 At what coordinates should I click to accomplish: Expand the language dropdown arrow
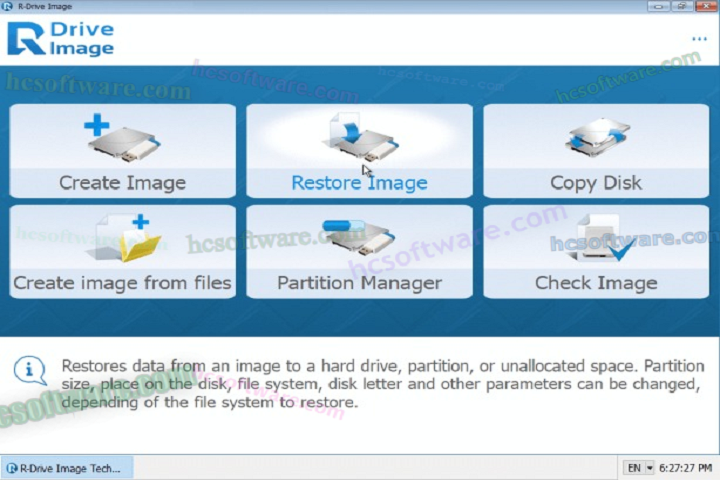(x=650, y=468)
